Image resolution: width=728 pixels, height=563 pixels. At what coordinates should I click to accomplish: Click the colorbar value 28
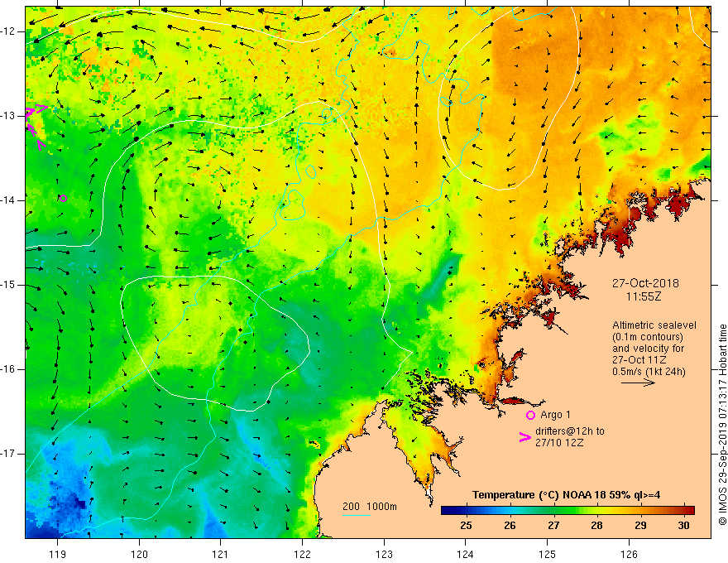[x=597, y=526]
